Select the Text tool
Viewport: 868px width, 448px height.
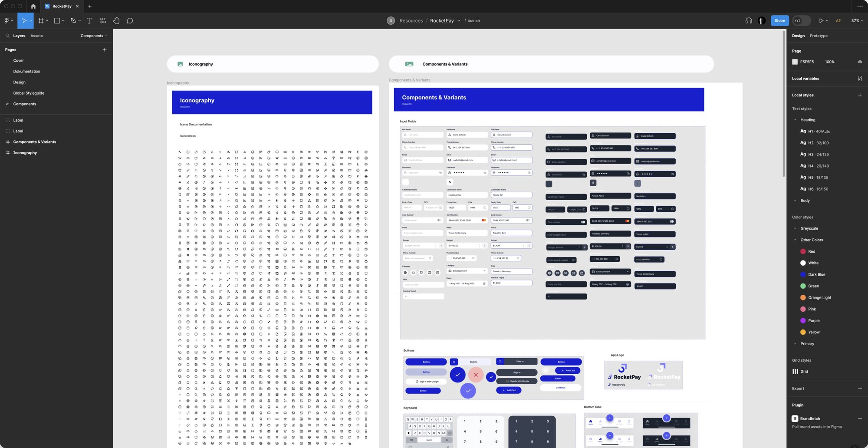[89, 20]
